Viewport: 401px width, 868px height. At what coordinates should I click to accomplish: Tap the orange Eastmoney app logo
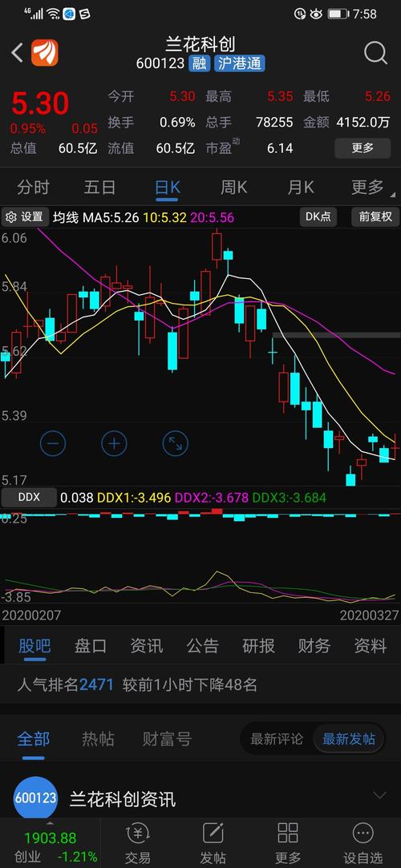(44, 53)
